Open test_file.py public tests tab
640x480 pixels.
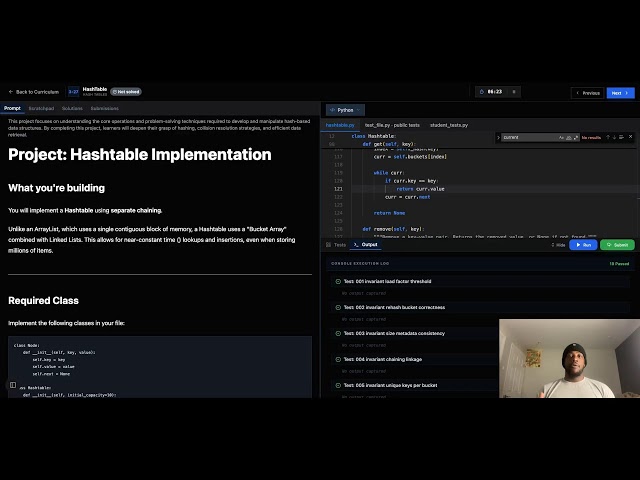pos(392,125)
